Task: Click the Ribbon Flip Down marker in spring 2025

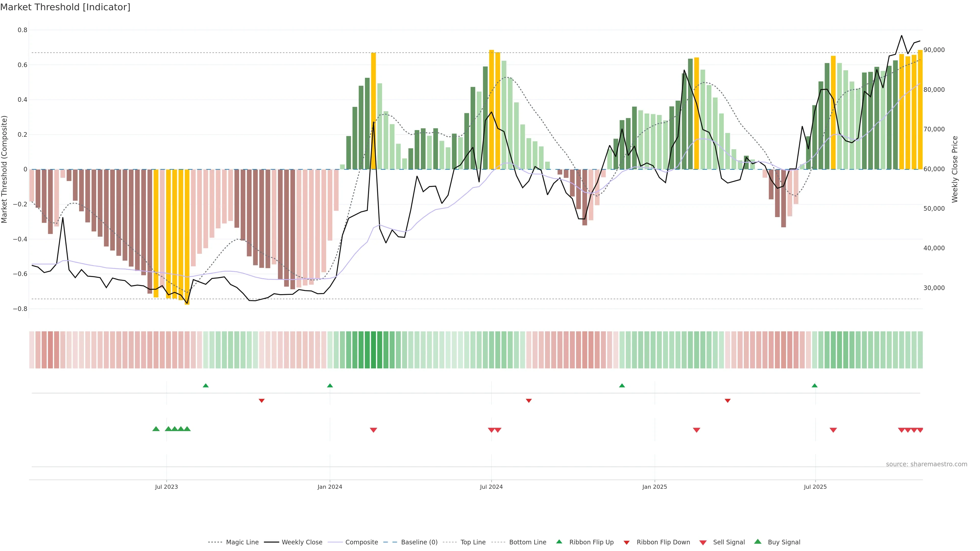Action: 727,401
